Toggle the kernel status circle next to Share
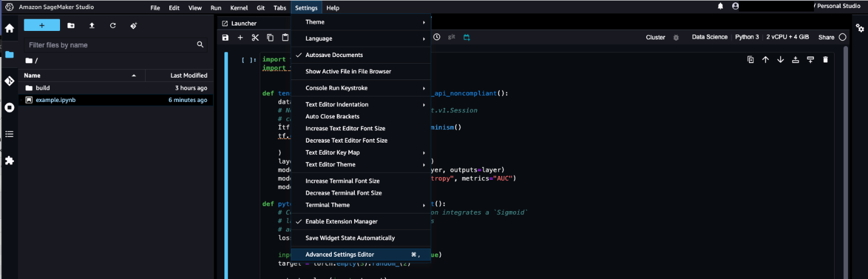This screenshot has height=279, width=868. click(x=843, y=37)
